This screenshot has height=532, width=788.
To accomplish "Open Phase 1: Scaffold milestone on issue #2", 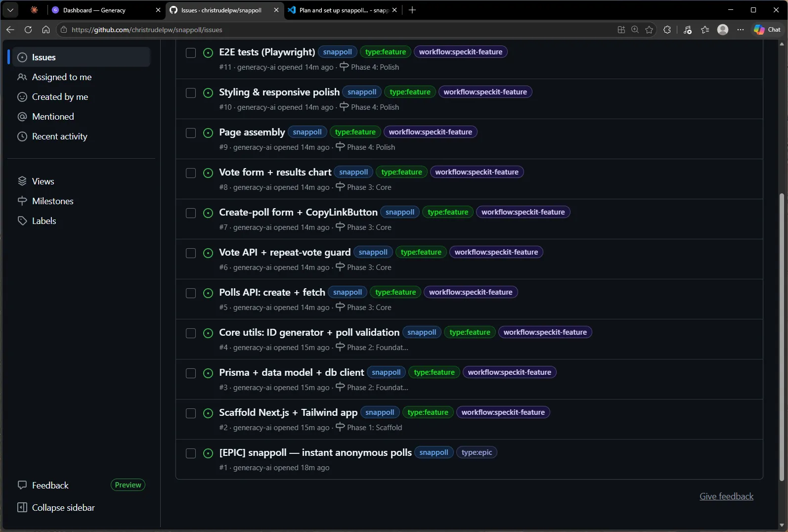I will click(369, 427).
